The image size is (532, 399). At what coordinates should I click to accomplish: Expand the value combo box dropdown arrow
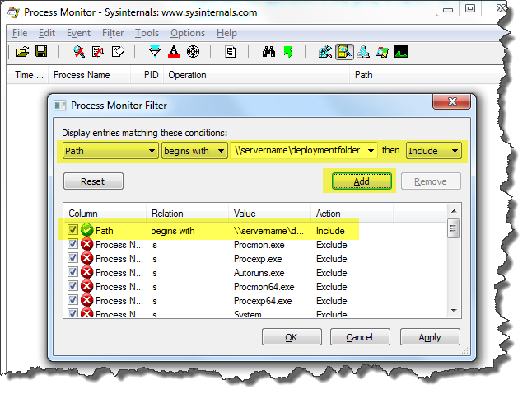click(x=371, y=150)
